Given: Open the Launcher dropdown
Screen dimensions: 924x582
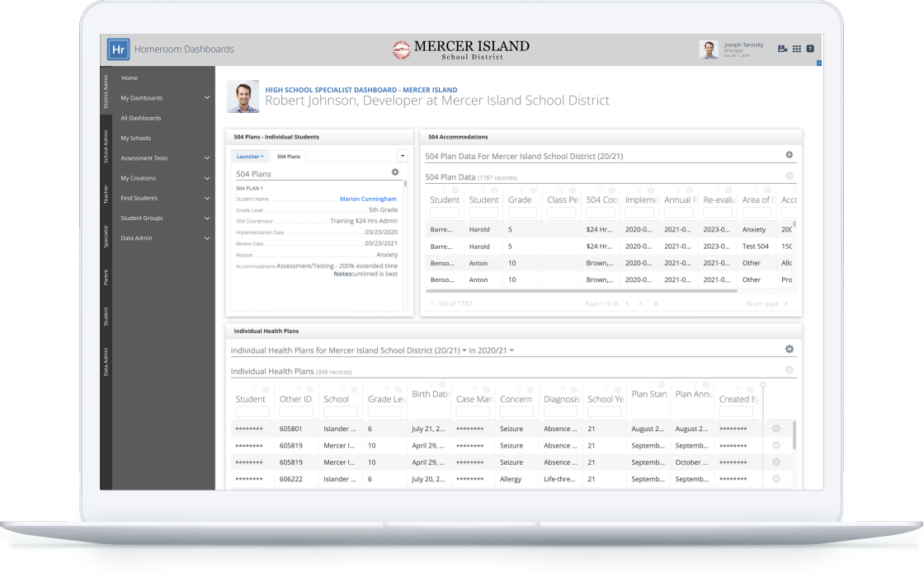Looking at the screenshot, I should [250, 156].
